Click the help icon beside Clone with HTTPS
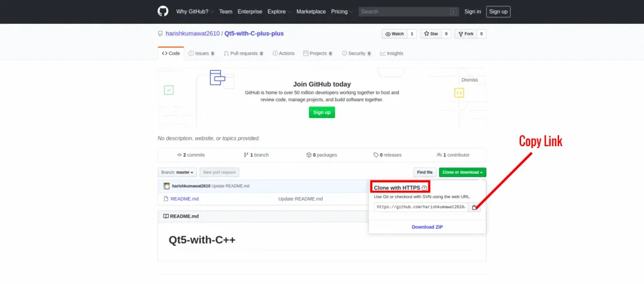 point(424,188)
